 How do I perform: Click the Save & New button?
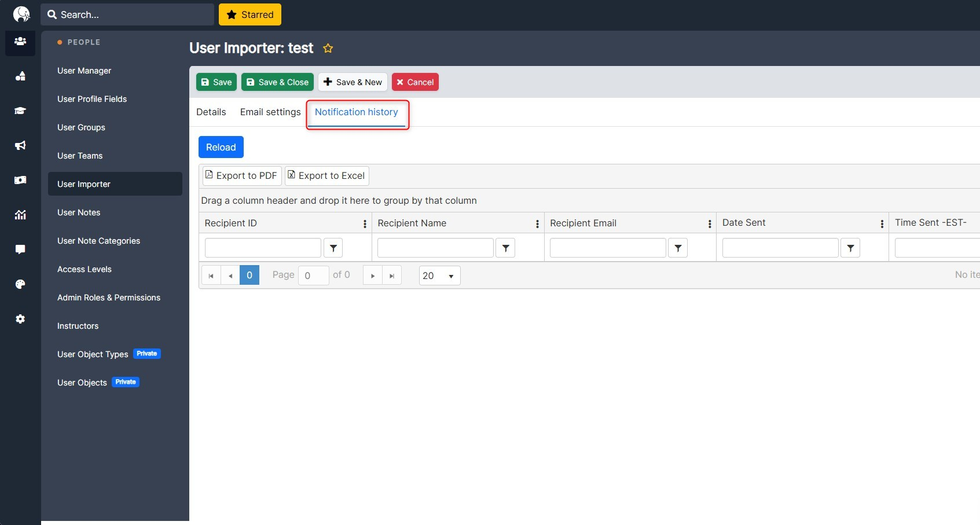pyautogui.click(x=353, y=82)
